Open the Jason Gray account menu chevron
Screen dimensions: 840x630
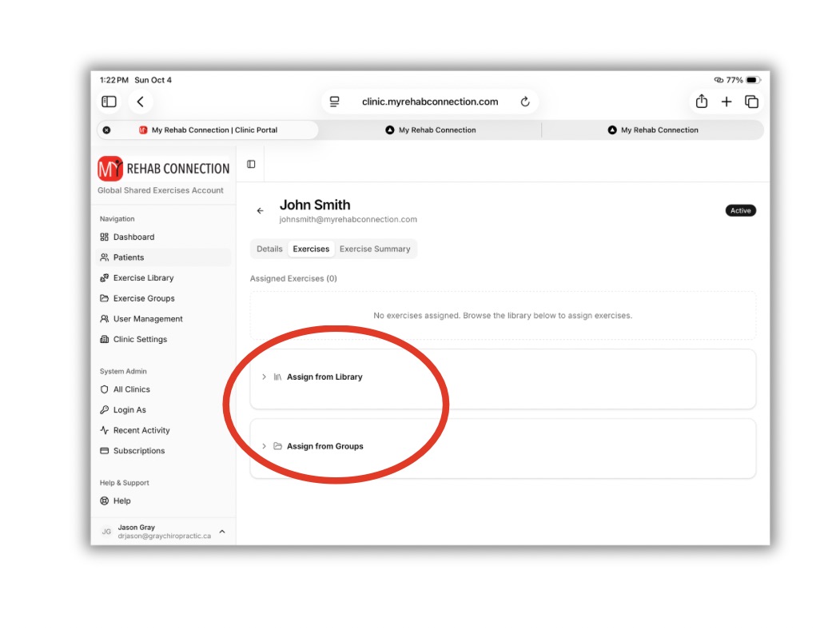click(222, 532)
